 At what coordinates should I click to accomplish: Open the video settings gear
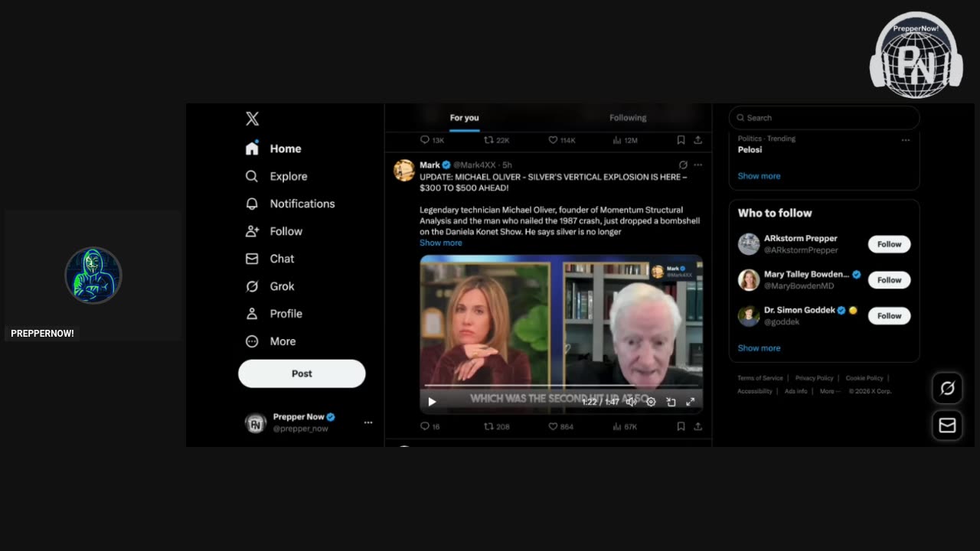coord(651,402)
